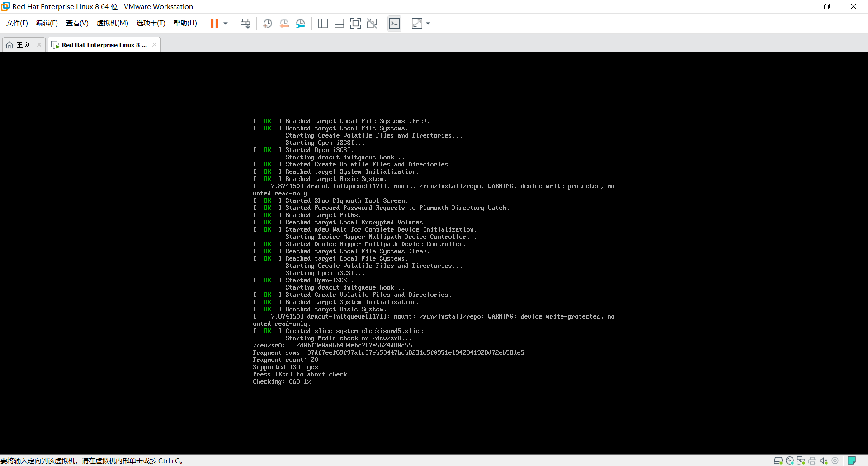
Task: Switch to Unity mode
Action: click(x=372, y=24)
